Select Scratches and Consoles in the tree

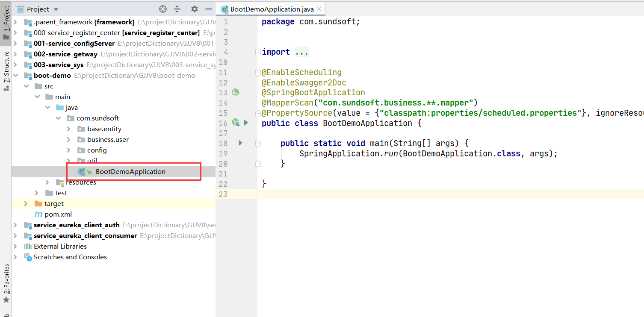point(113,257)
